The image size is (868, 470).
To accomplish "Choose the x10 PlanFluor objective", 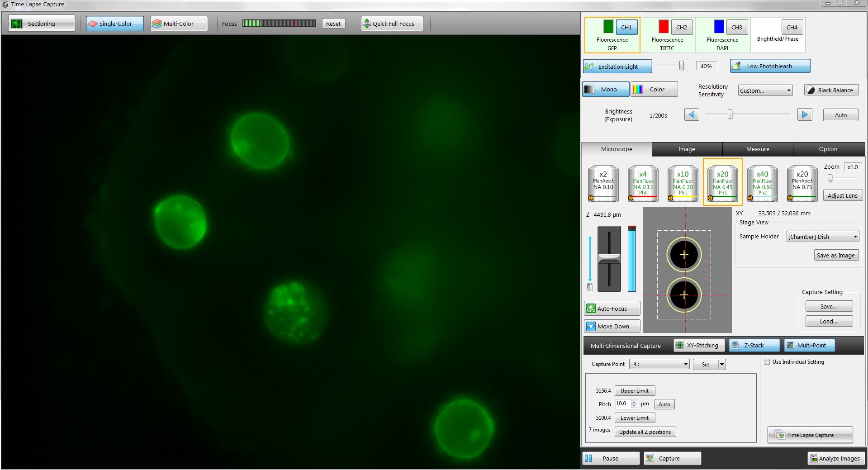I will point(683,183).
